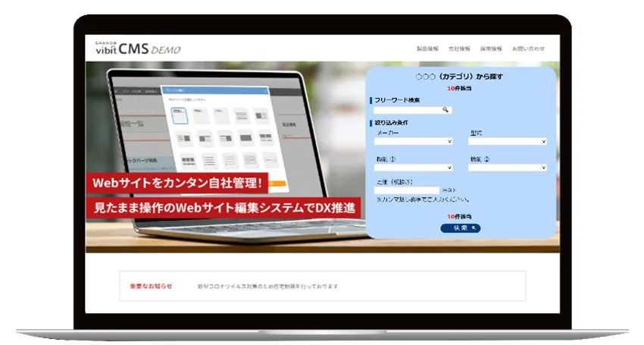The height and width of the screenshot is (345, 644).
Task: Click the 絞り込み条件 section heading
Action: click(391, 122)
